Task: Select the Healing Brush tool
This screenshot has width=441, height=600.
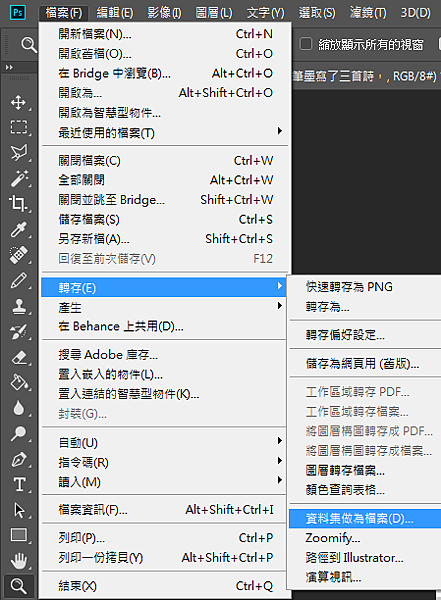Action: (18, 255)
